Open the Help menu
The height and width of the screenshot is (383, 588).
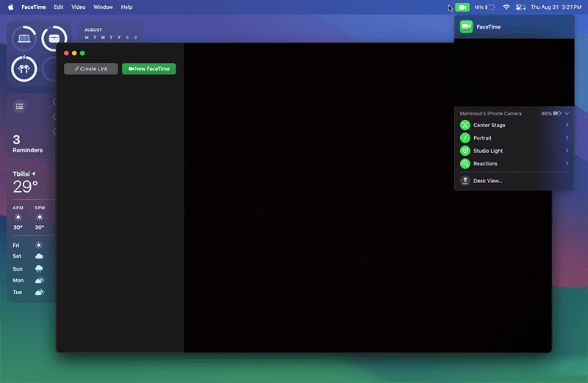(126, 7)
